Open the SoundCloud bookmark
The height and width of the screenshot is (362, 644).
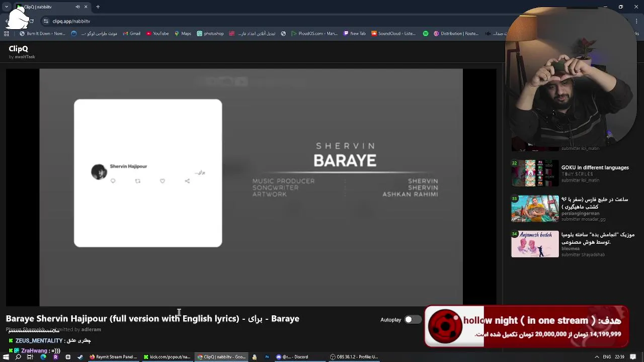(393, 34)
